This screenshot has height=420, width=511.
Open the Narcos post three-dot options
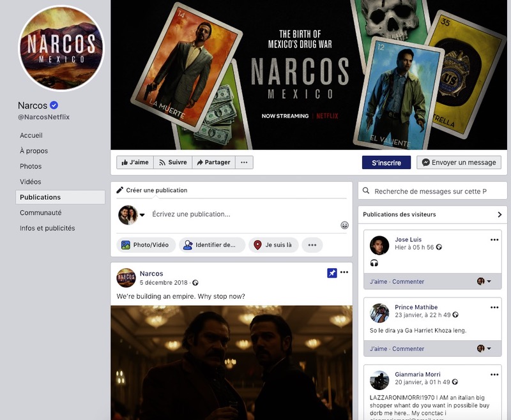344,273
